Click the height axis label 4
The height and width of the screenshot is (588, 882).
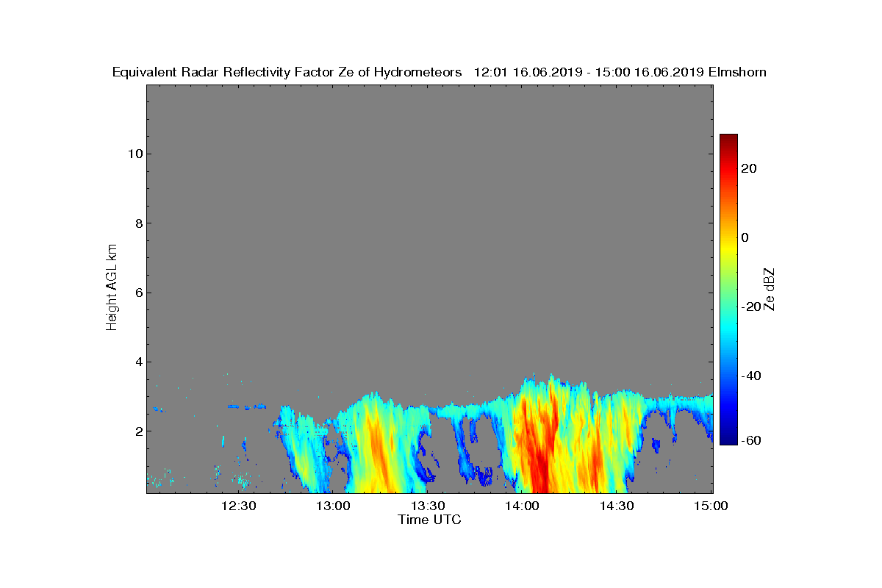(x=137, y=362)
